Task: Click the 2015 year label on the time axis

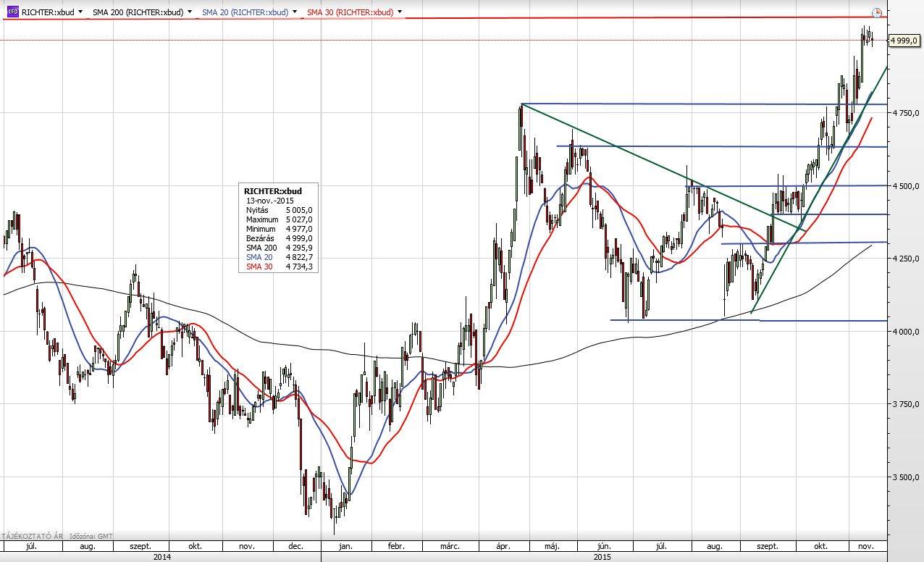Action: [602, 557]
